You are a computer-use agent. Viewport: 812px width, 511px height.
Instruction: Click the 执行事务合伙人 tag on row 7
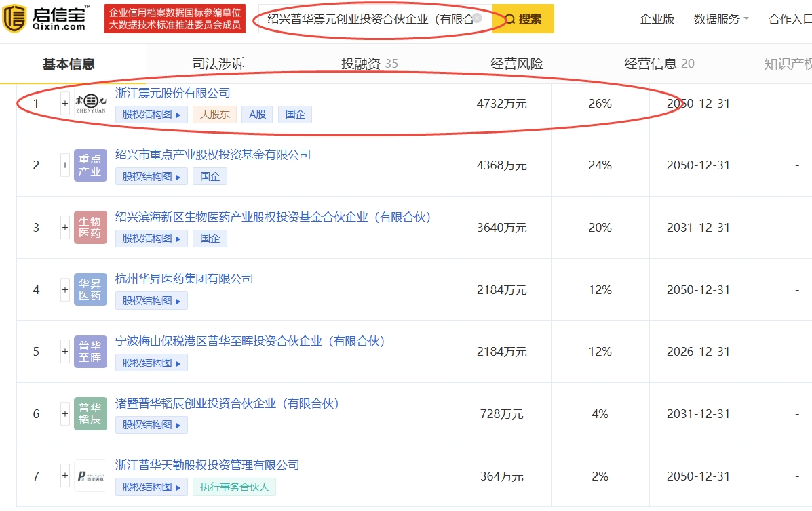tap(234, 487)
